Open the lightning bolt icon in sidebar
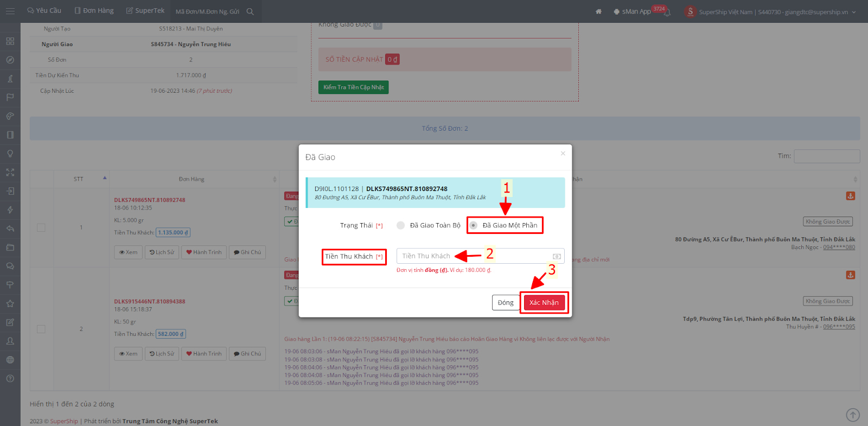This screenshot has height=426, width=868. [x=10, y=209]
